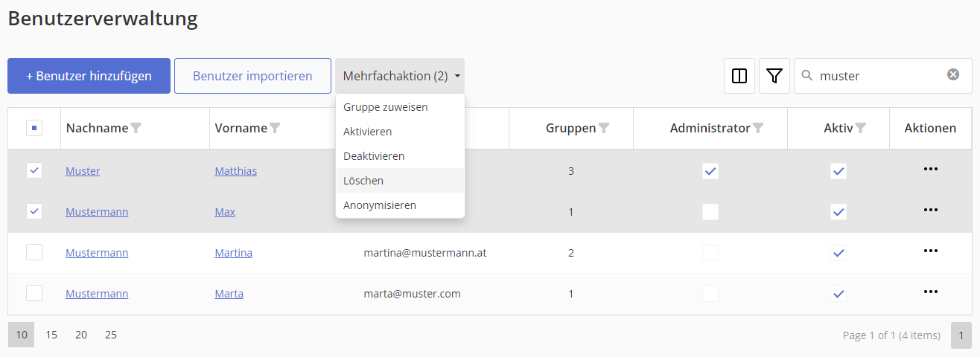Open the column chooser icon
This screenshot has height=357, width=980.
739,76
